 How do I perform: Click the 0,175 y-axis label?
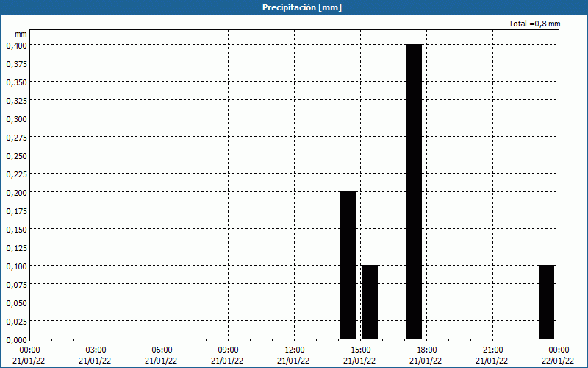(x=16, y=211)
